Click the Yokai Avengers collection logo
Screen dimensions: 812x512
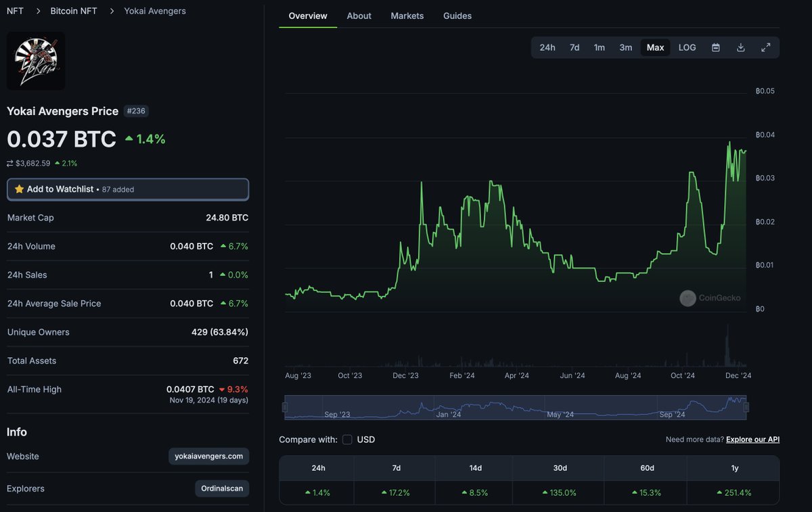pos(36,61)
